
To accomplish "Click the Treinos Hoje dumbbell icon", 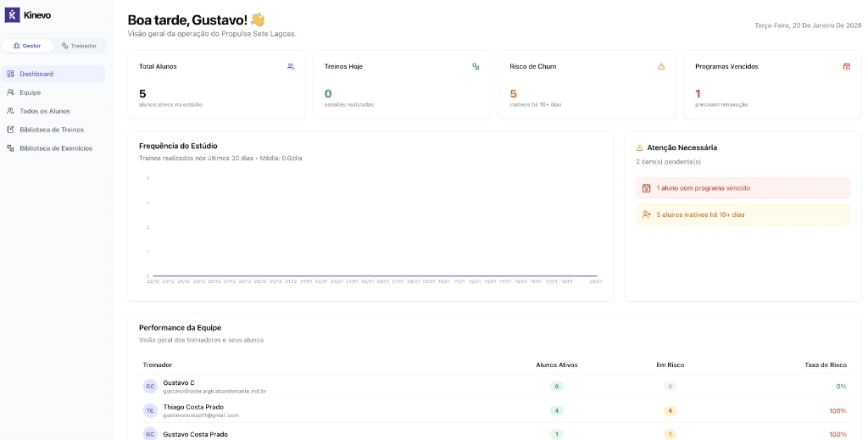I will click(476, 66).
